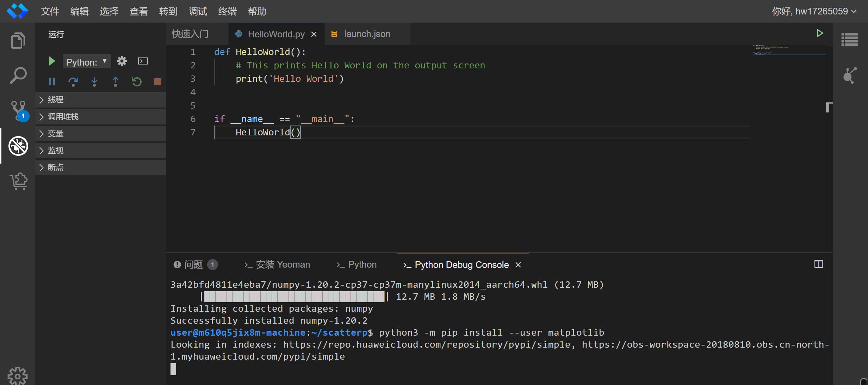Toggle the debug console icon in Run panel
The image size is (868, 385).
[x=143, y=61]
